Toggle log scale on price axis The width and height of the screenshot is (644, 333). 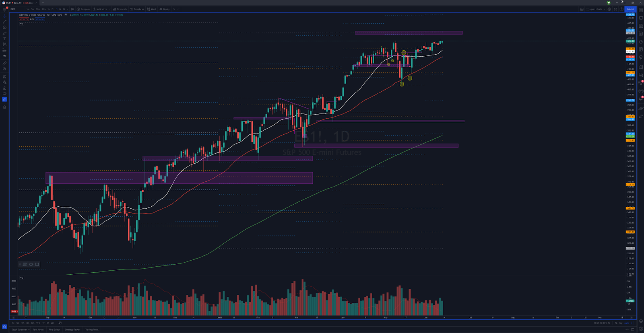tap(621, 323)
